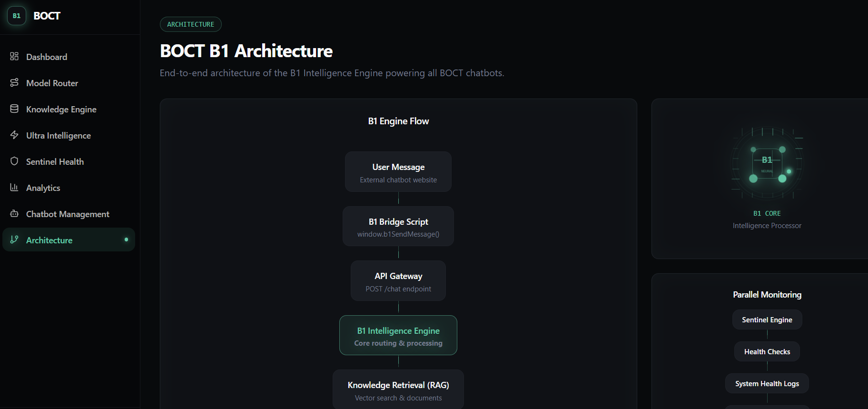Click the Chatbot Management bot icon
The image size is (868, 409).
pos(14,213)
